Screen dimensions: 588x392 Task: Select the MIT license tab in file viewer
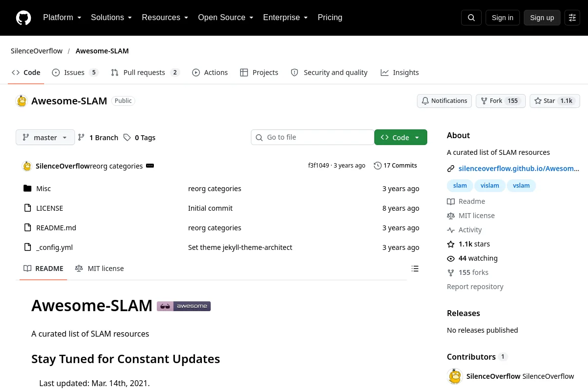(99, 269)
